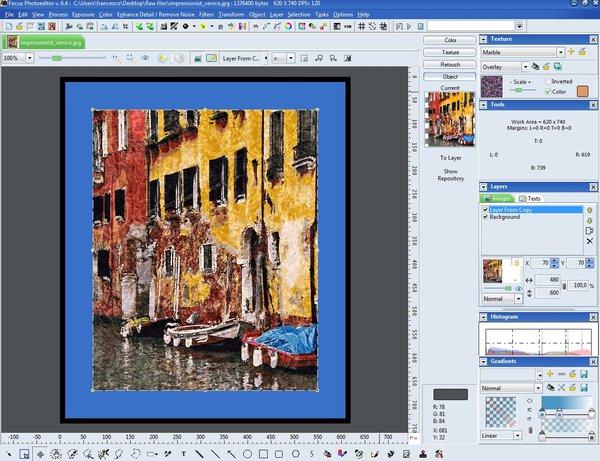Click the Retouch button
Screen dimensions: 600x461
[450, 63]
